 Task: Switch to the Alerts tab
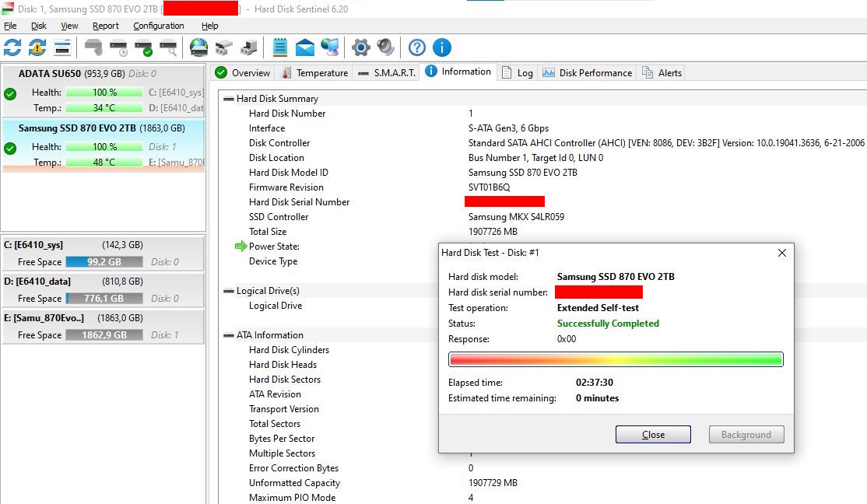point(662,72)
